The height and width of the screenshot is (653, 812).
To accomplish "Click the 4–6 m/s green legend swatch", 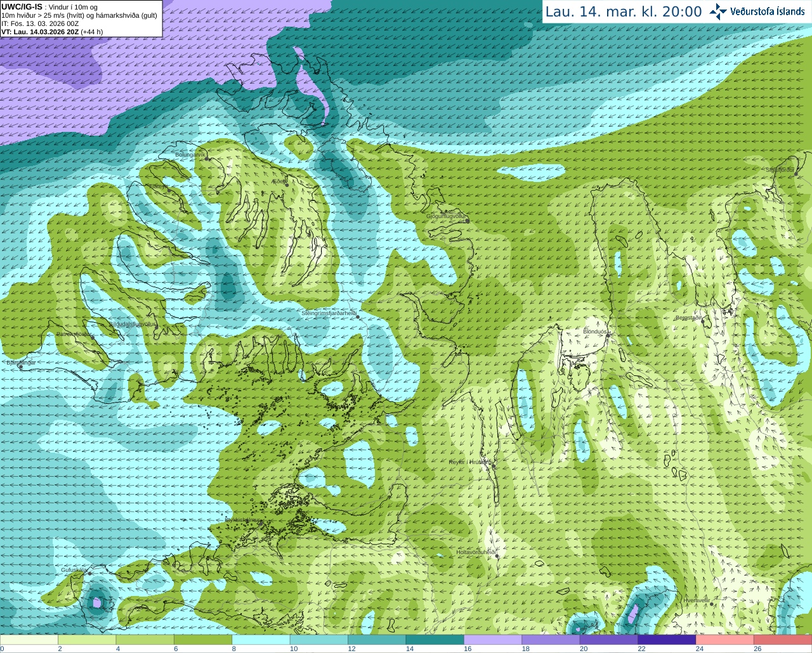I will coord(145,640).
